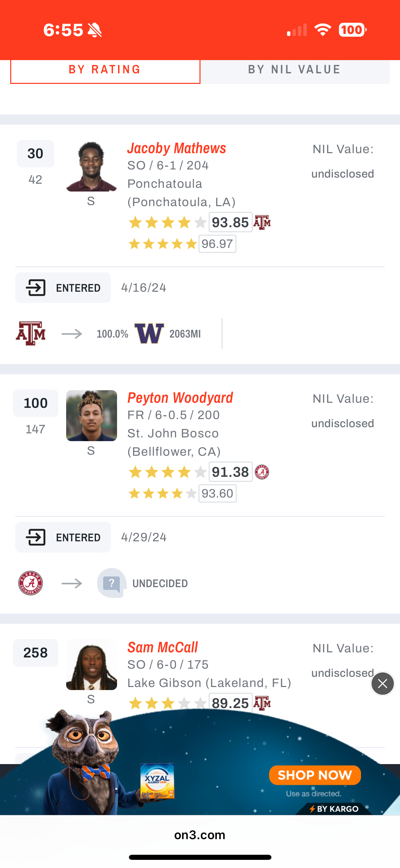400x868 pixels.
Task: Open Jacoby Mathews player profile link
Action: [x=176, y=148]
